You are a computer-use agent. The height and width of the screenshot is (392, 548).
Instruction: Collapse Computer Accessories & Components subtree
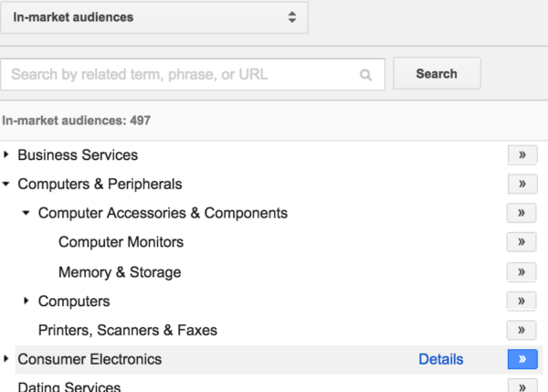tap(26, 213)
